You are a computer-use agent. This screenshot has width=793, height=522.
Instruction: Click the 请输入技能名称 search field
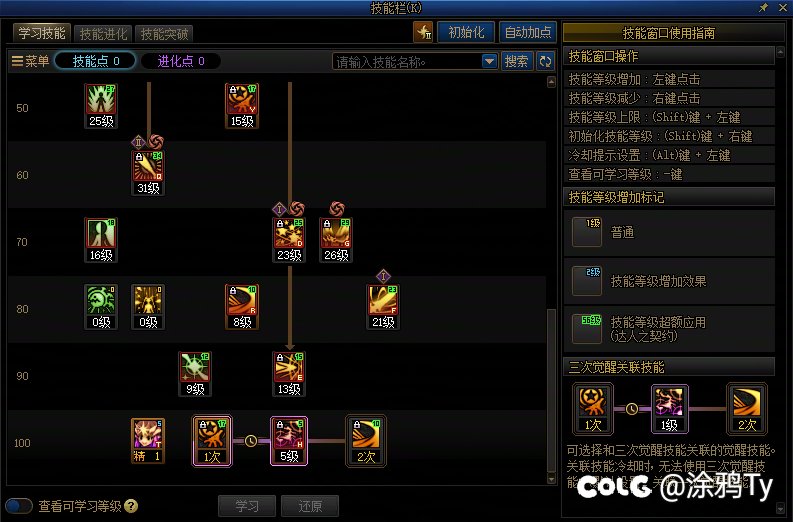pyautogui.click(x=407, y=61)
